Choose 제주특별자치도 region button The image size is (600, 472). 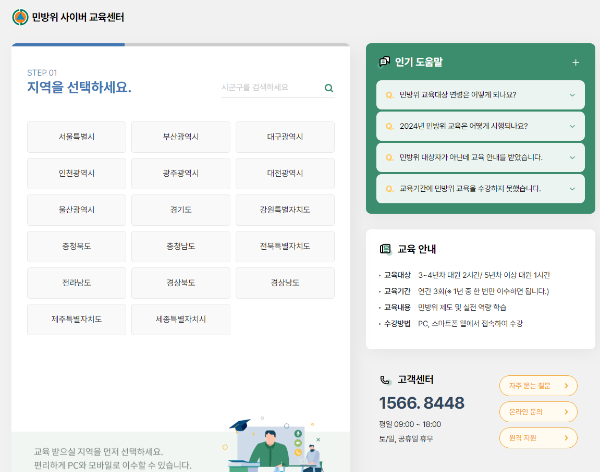point(77,319)
